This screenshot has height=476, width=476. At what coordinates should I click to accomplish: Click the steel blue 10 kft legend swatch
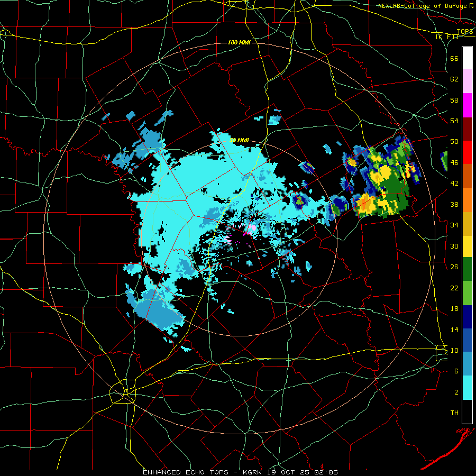pyautogui.click(x=467, y=364)
